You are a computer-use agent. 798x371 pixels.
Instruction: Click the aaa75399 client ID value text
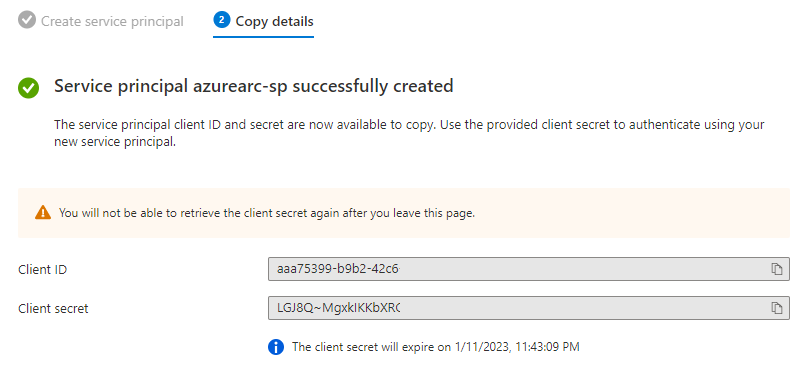[x=338, y=269]
